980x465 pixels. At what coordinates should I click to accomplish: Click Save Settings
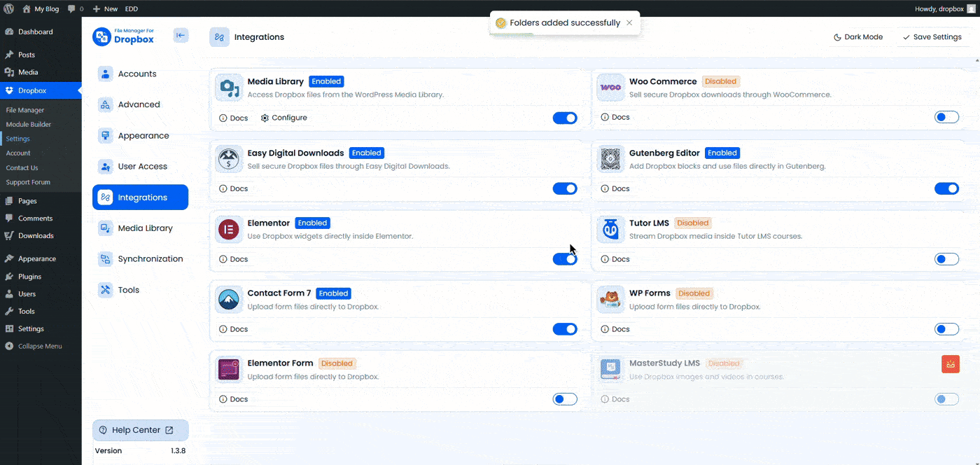pyautogui.click(x=934, y=36)
